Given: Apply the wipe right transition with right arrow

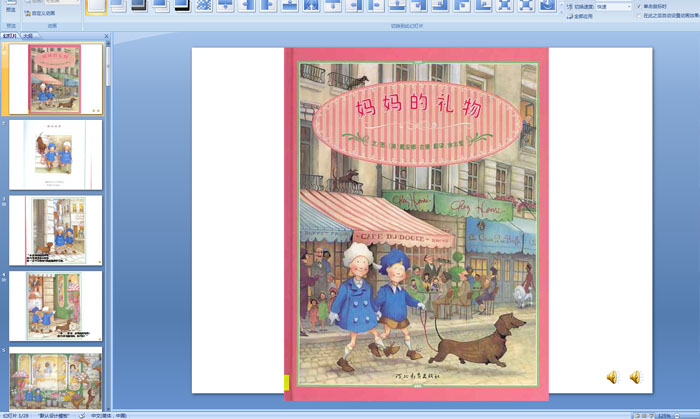Looking at the screenshot, I should pyautogui.click(x=268, y=6).
